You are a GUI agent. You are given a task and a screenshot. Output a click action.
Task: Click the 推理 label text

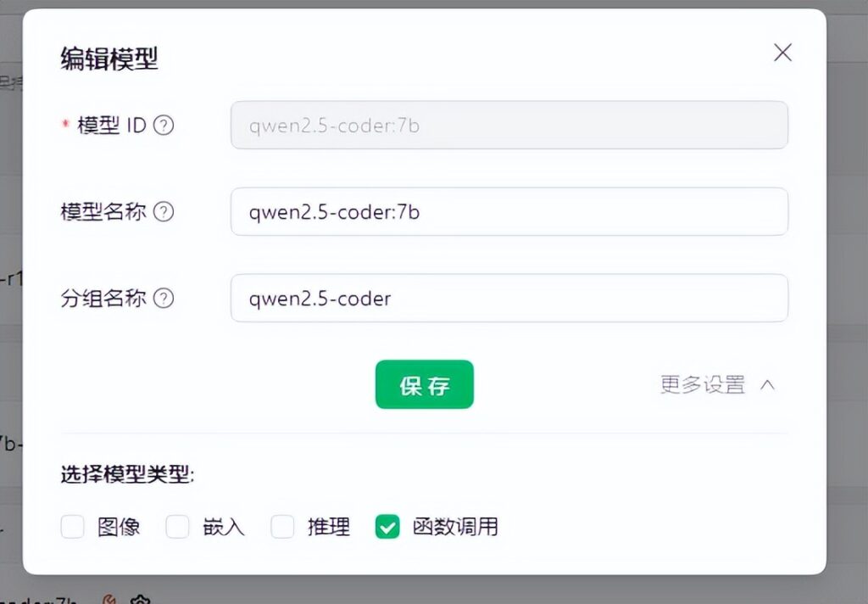click(x=329, y=527)
